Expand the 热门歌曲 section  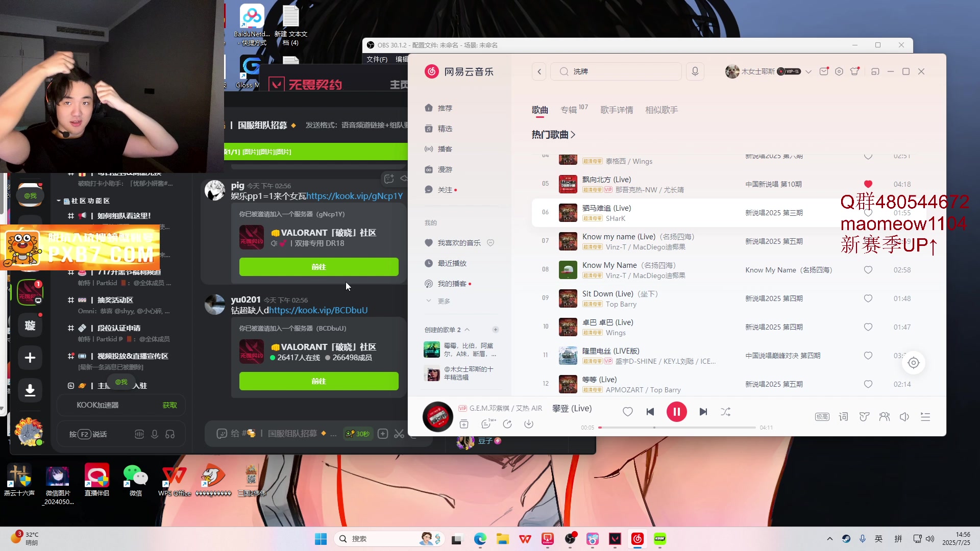pos(553,135)
